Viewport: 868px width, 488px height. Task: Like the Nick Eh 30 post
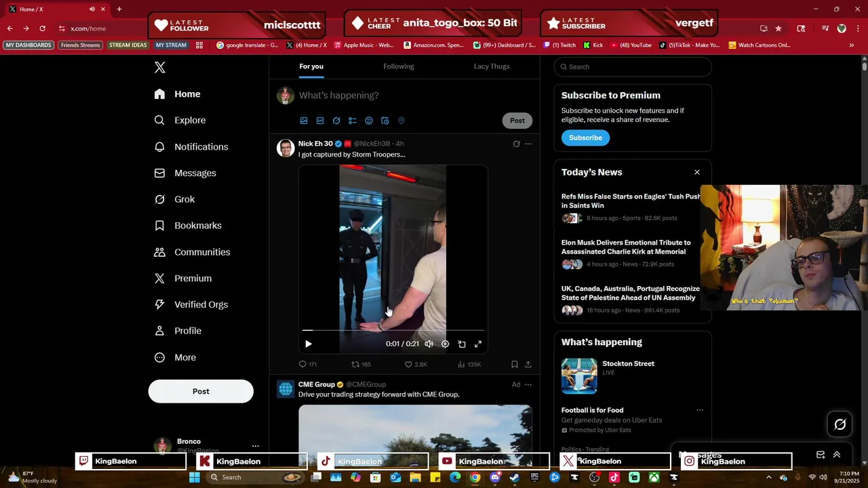point(416,365)
